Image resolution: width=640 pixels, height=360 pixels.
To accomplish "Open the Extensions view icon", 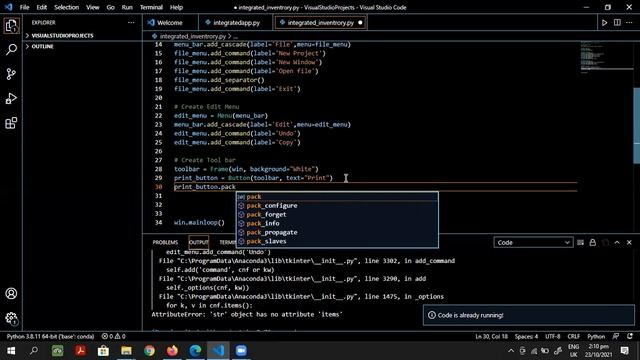I will click(x=11, y=123).
